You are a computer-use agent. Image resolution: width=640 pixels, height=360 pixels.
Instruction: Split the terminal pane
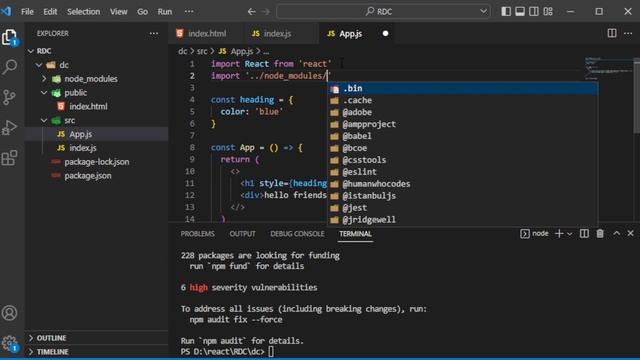584,233
